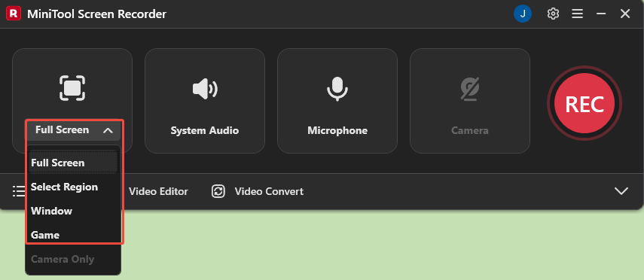Image resolution: width=644 pixels, height=280 pixels.
Task: Click the Video Convert icon
Action: (x=218, y=191)
